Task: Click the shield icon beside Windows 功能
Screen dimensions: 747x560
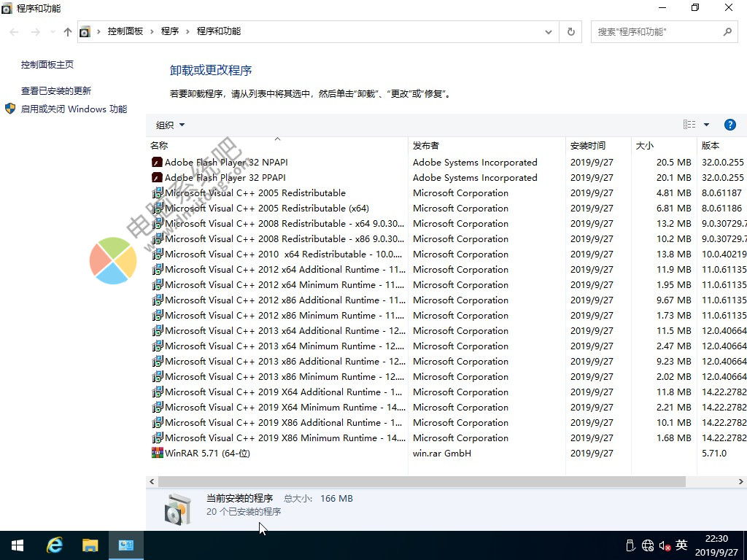Action: click(x=10, y=109)
